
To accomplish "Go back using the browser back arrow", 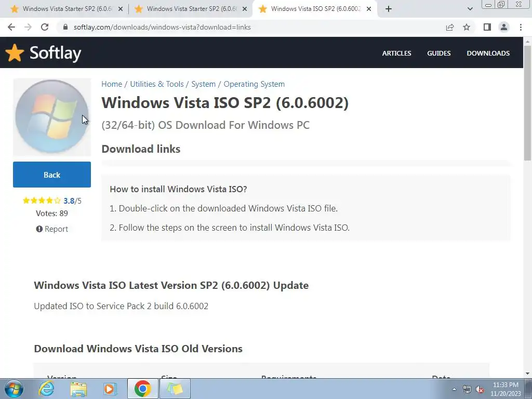I will click(11, 27).
